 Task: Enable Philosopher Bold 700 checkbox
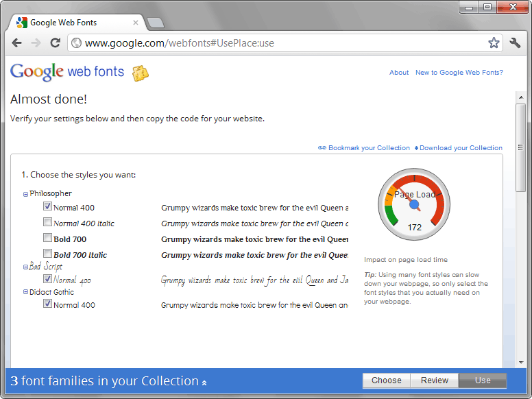coord(47,238)
